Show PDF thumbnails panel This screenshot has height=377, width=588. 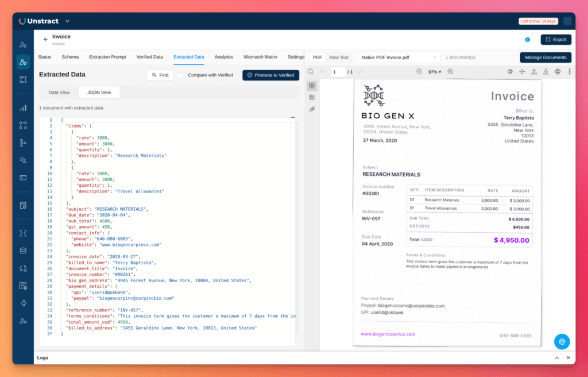[312, 86]
